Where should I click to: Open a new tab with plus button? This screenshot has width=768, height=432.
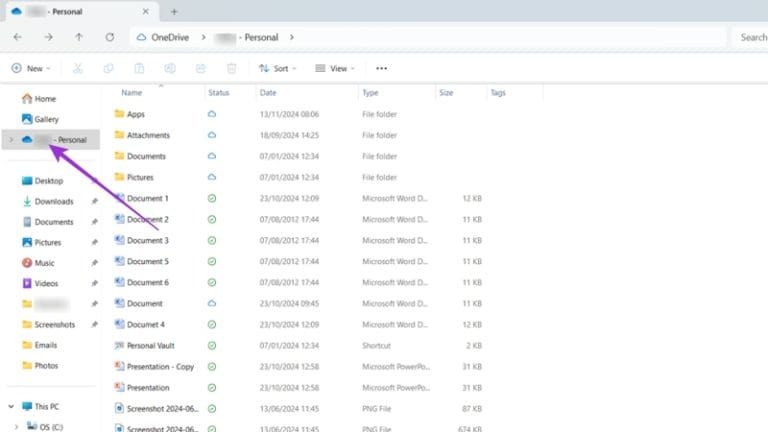click(x=174, y=12)
